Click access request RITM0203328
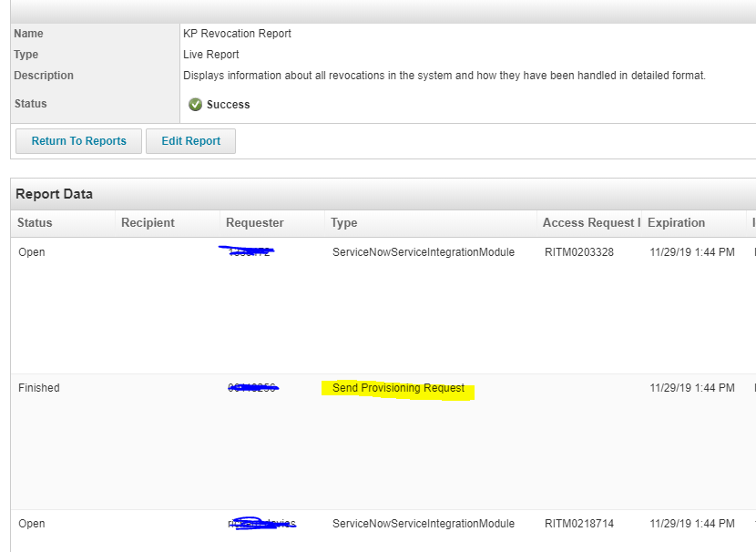 click(579, 252)
